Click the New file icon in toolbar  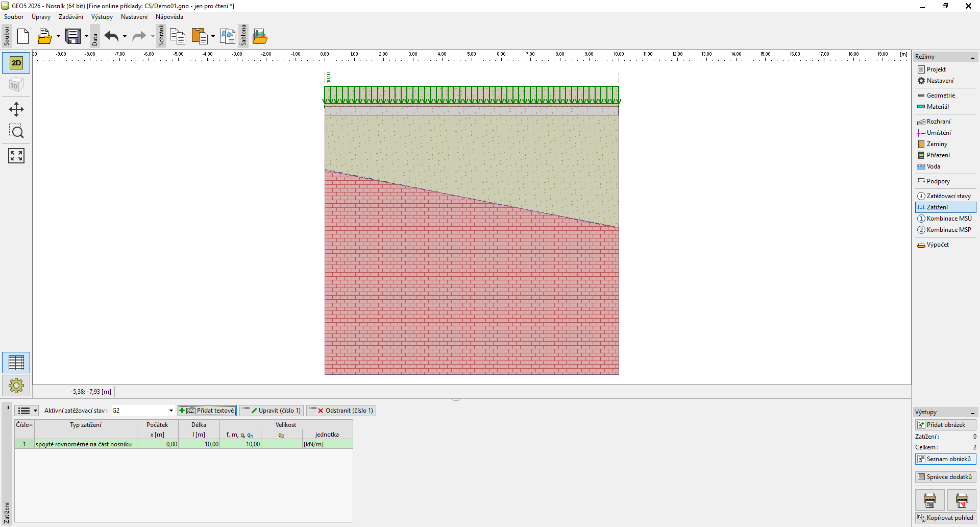tap(23, 36)
